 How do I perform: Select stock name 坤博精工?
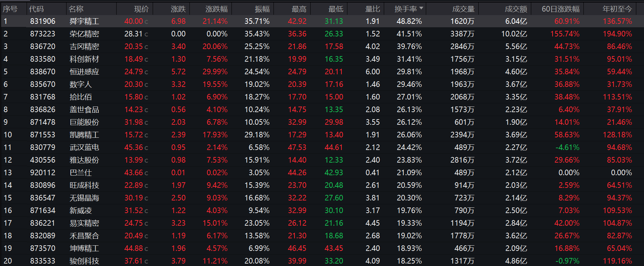coord(84,248)
